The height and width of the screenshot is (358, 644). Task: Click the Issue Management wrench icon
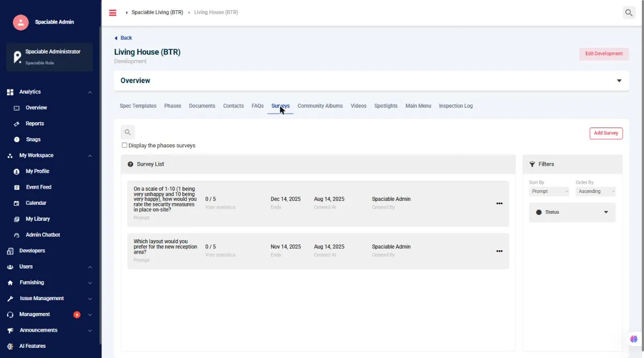[x=10, y=299]
